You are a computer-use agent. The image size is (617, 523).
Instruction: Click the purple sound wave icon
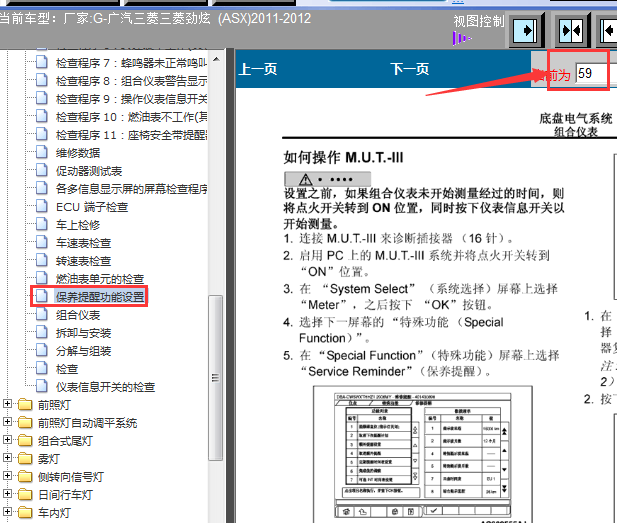pyautogui.click(x=461, y=39)
